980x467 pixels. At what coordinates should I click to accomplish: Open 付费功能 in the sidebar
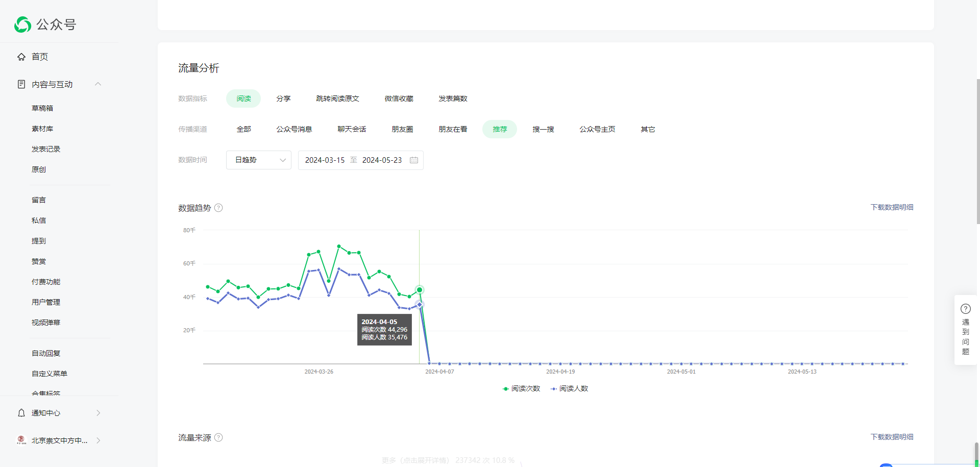[46, 282]
